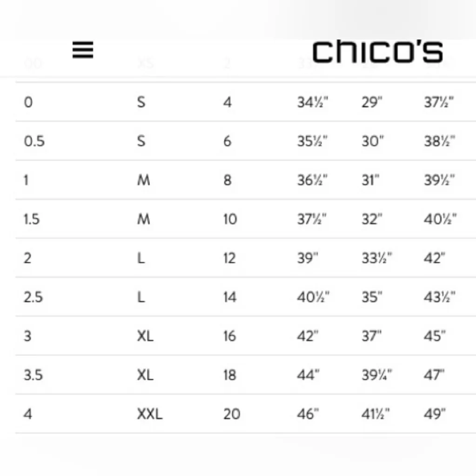Screen dimensions: 476x476
Task: Select the 49" hip measurement
Action: (435, 414)
